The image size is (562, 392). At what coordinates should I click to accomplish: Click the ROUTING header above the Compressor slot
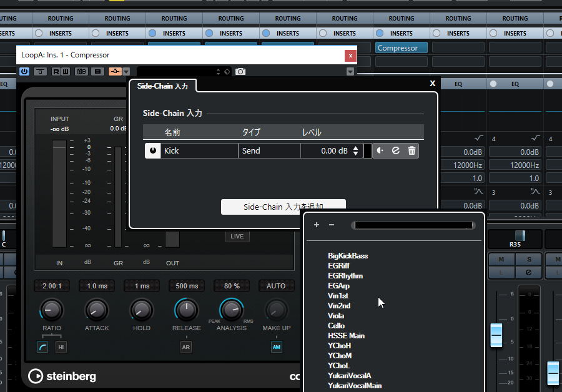click(x=402, y=18)
